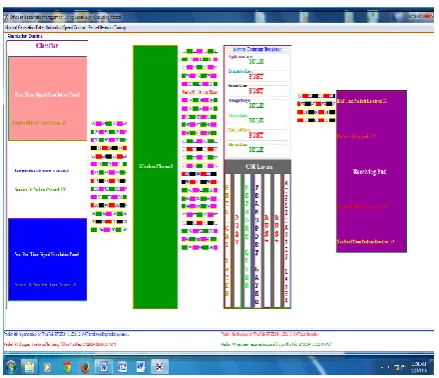Click the Classifier heading
The width and height of the screenshot is (439, 378).
(x=47, y=45)
